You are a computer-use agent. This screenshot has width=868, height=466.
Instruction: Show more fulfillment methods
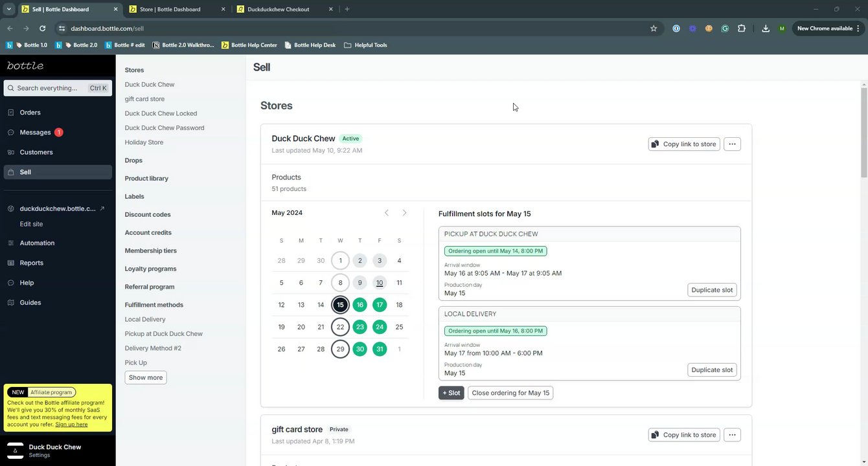146,377
